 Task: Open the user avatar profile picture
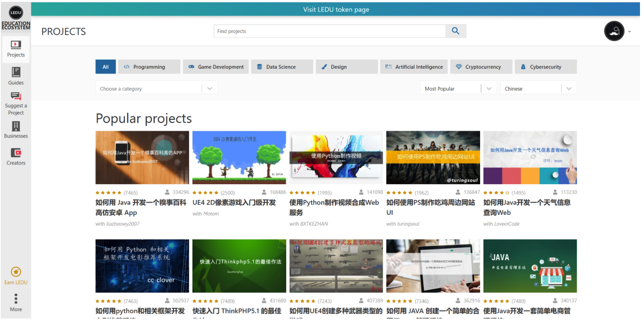pyautogui.click(x=614, y=31)
